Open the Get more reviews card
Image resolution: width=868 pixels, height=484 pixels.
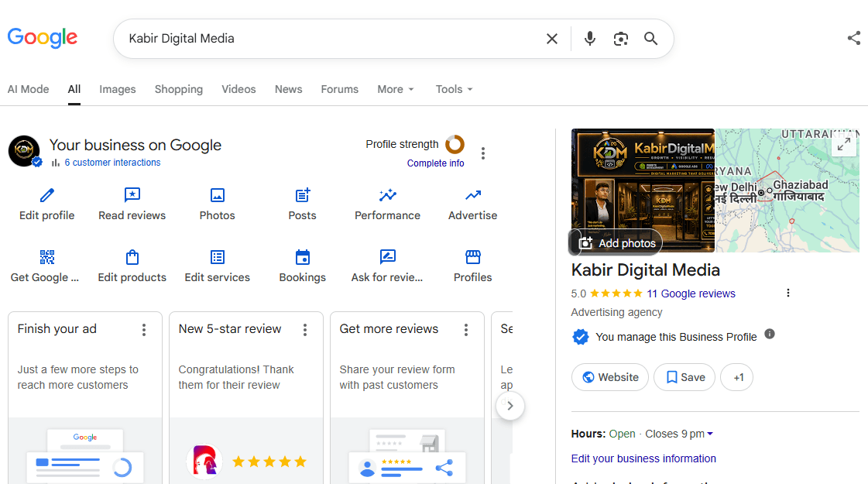(x=407, y=397)
